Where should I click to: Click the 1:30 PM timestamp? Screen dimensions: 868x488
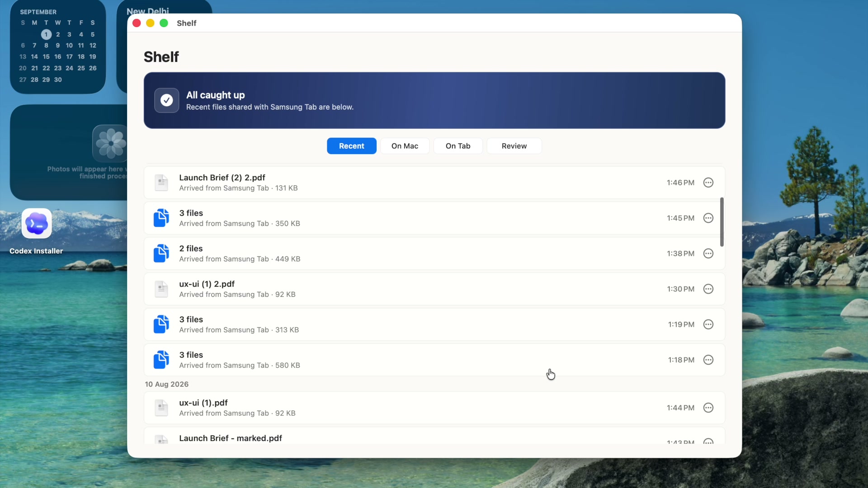[680, 289]
